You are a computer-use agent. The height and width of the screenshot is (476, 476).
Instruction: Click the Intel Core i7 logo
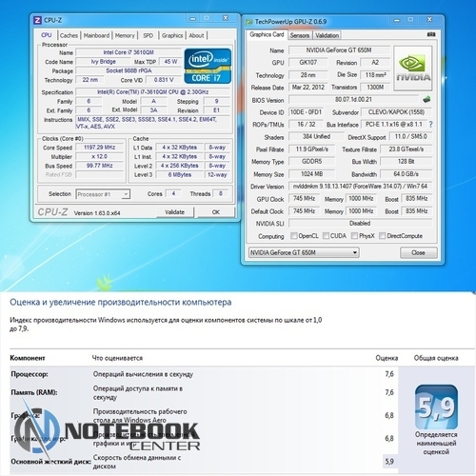pos(208,66)
